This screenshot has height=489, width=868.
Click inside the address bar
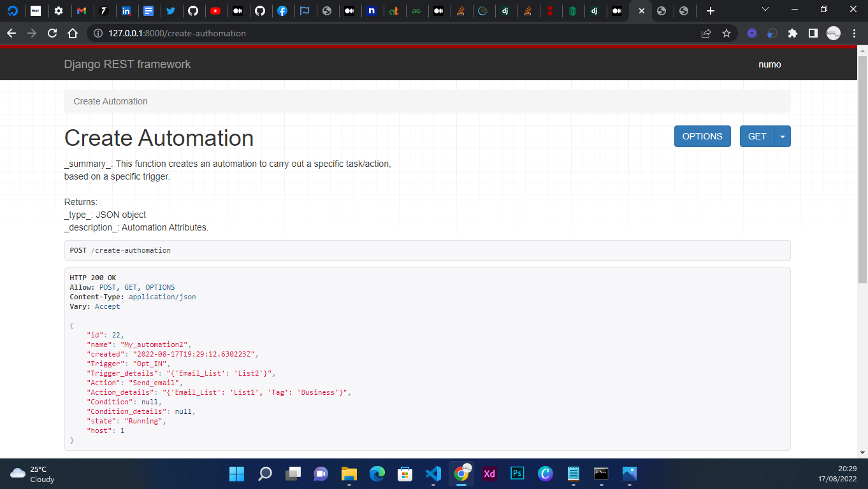[x=255, y=33]
